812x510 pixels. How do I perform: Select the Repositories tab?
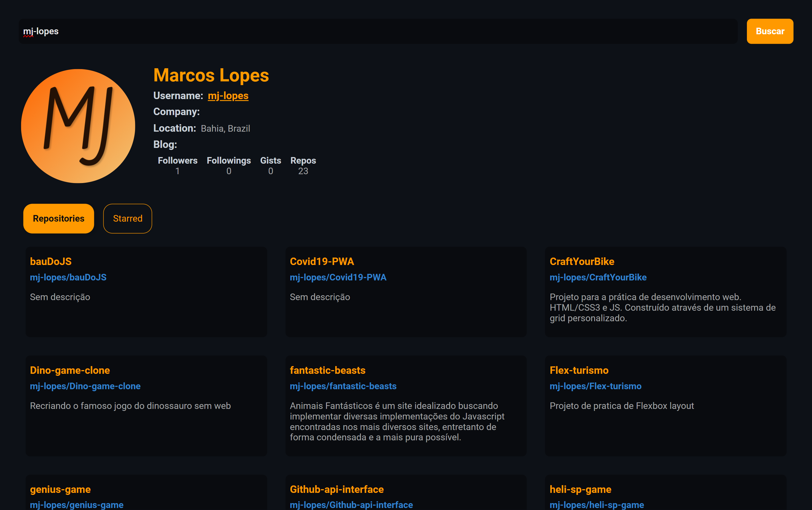[x=58, y=218]
